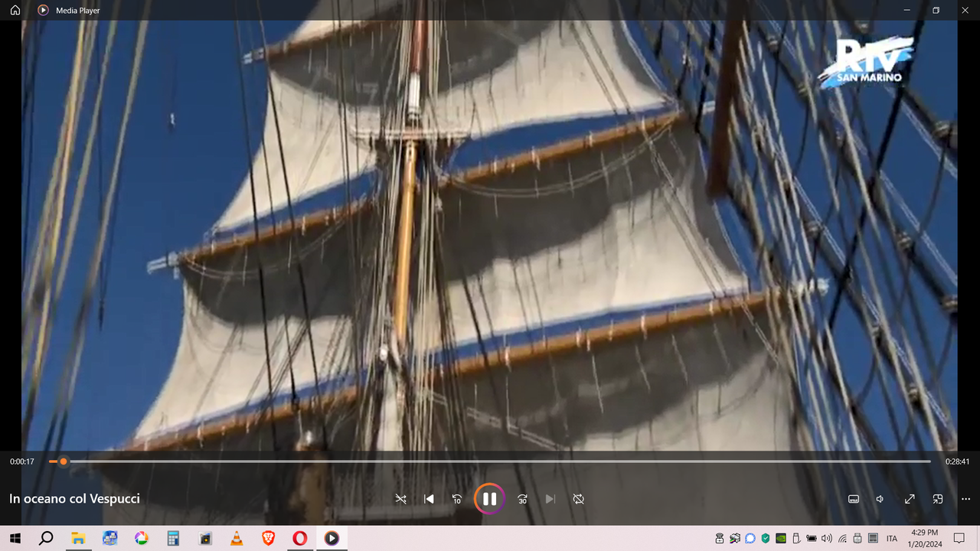Open the volume control
This screenshot has width=980, height=551.
click(x=880, y=499)
